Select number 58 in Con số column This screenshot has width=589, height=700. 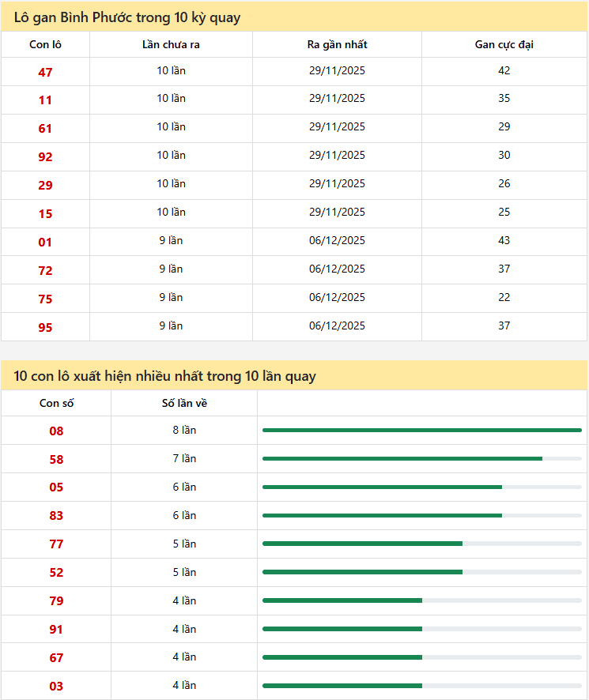tap(56, 460)
